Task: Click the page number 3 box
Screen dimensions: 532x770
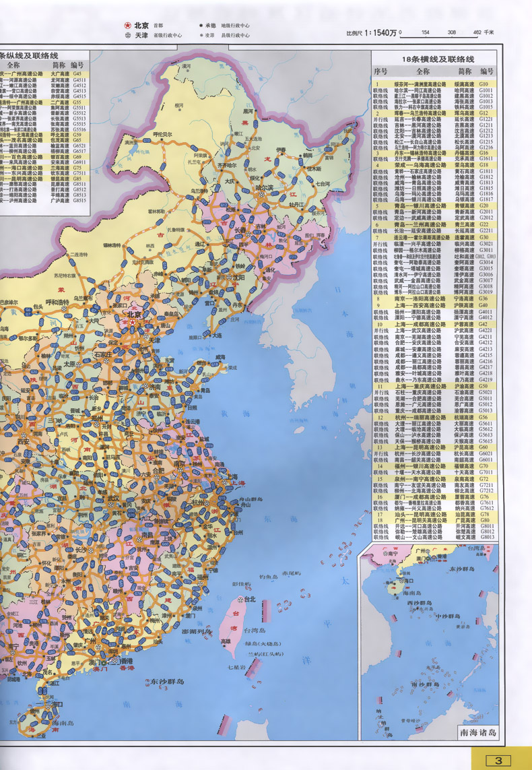Action: (x=498, y=760)
